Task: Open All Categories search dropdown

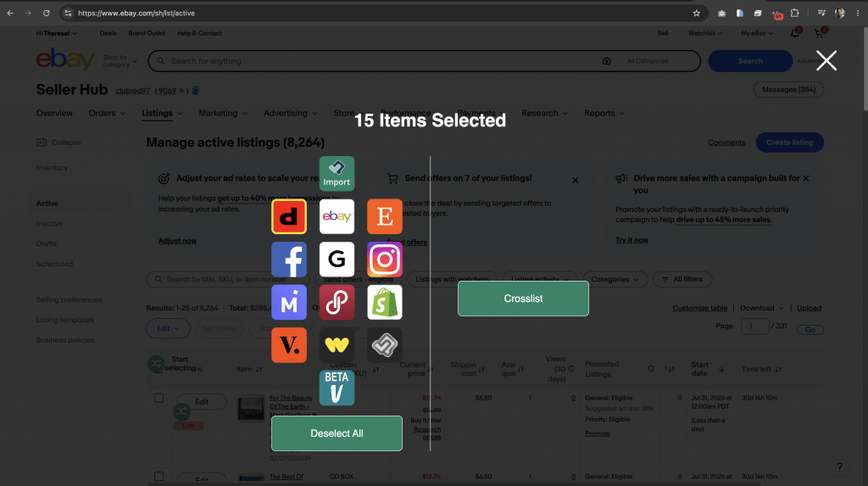Action: pyautogui.click(x=647, y=61)
